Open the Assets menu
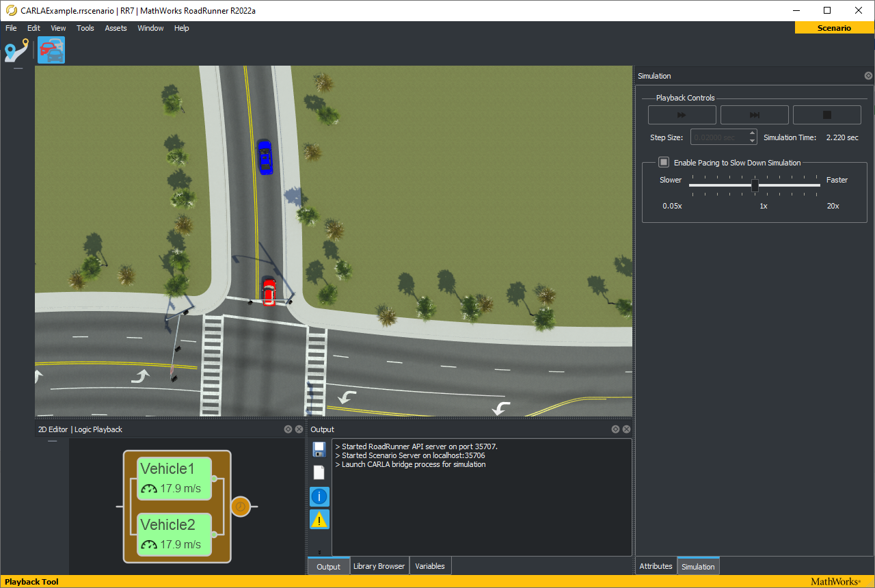 click(x=116, y=28)
